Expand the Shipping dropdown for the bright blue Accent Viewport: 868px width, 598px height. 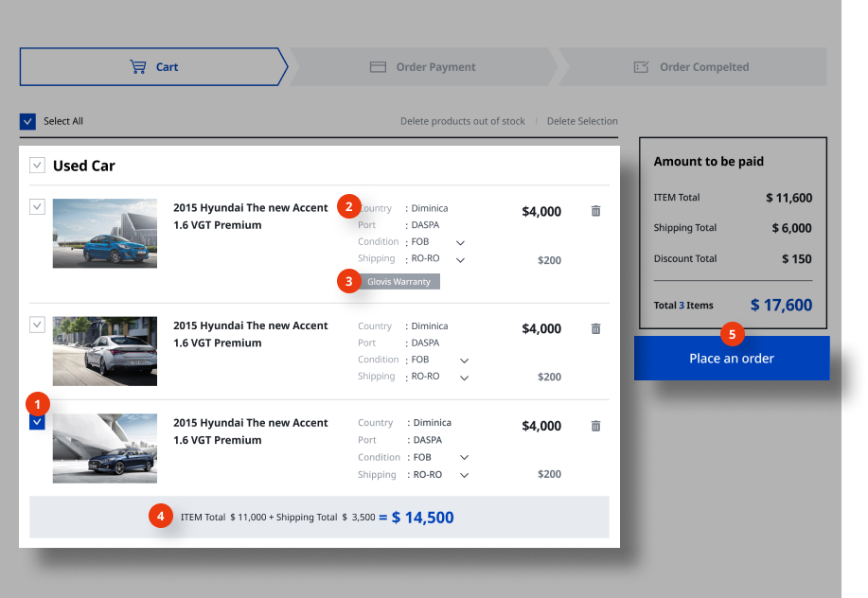click(460, 260)
